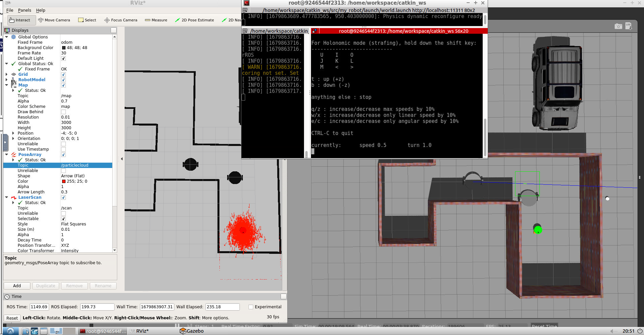Collapse the LaserScan display node
644x335 pixels.
click(x=7, y=197)
